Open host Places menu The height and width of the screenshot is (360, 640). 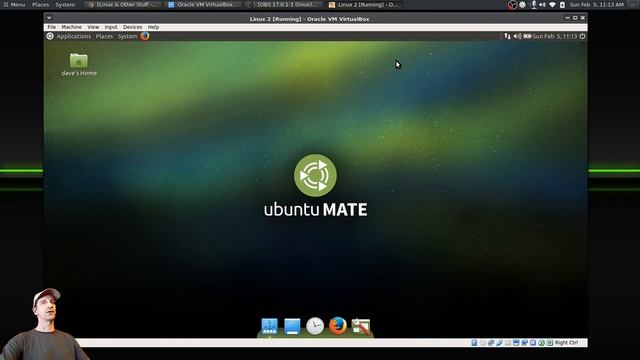[40, 4]
